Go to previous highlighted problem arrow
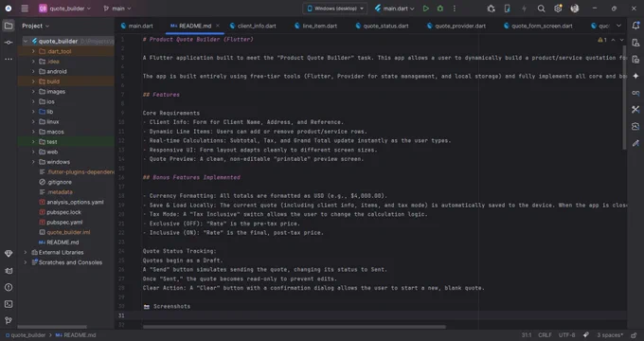The height and width of the screenshot is (341, 644). [x=613, y=40]
